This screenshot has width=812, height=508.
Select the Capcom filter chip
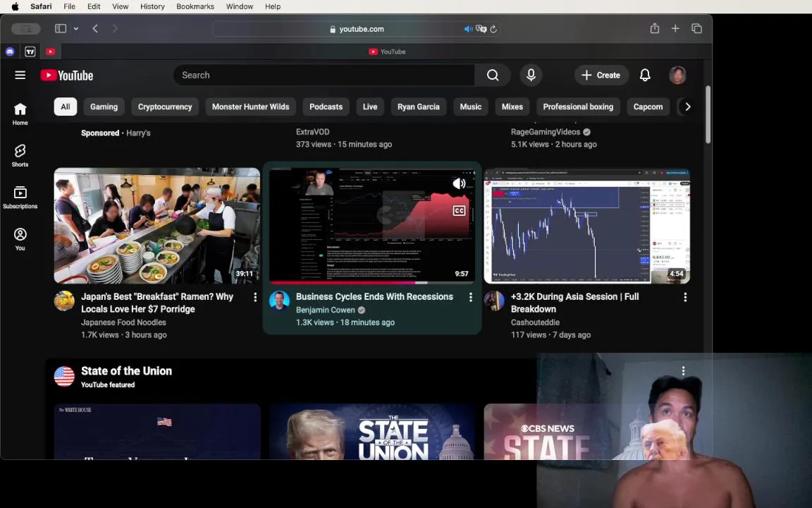click(x=648, y=107)
